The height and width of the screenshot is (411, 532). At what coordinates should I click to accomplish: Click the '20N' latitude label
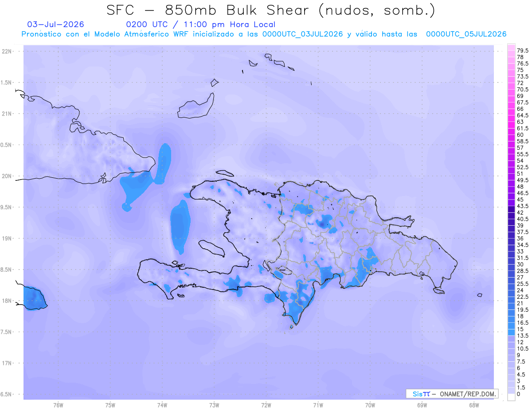pyautogui.click(x=8, y=176)
